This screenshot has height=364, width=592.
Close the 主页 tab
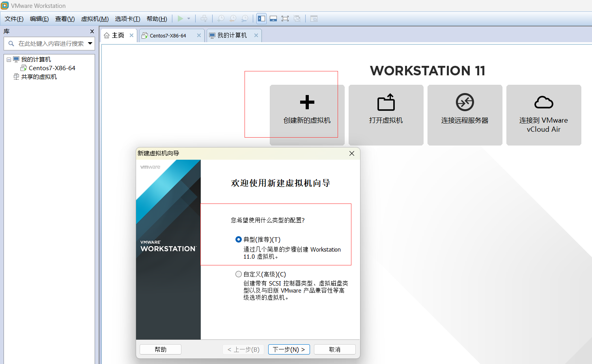pyautogui.click(x=132, y=35)
